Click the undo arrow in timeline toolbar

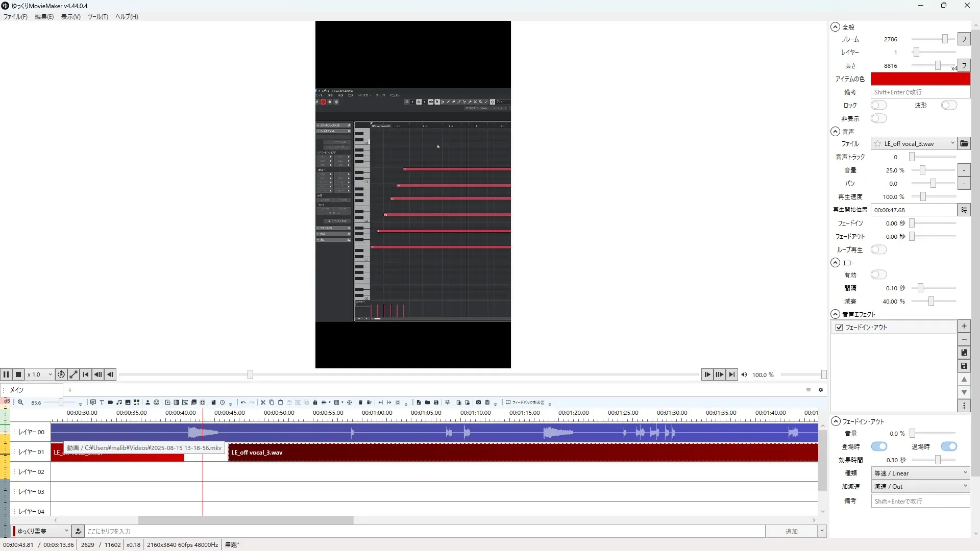243,403
